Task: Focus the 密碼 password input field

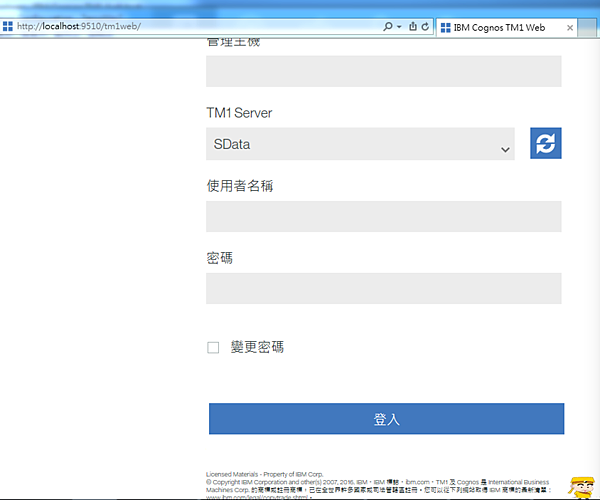Action: coord(384,288)
